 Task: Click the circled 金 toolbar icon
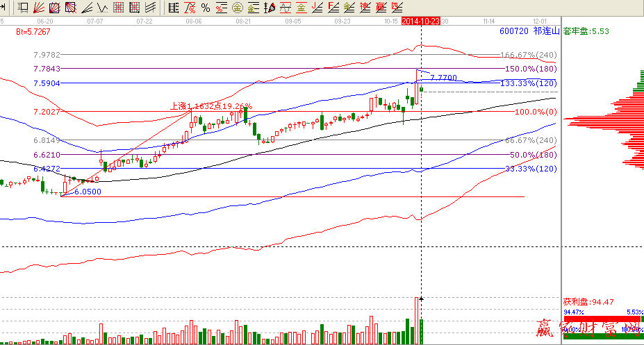click(x=238, y=8)
